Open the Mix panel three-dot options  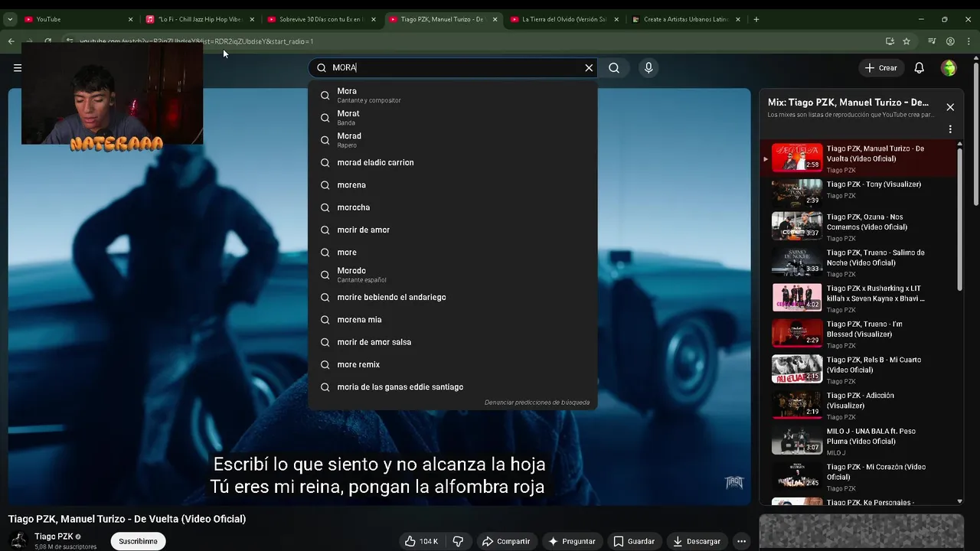click(x=950, y=129)
